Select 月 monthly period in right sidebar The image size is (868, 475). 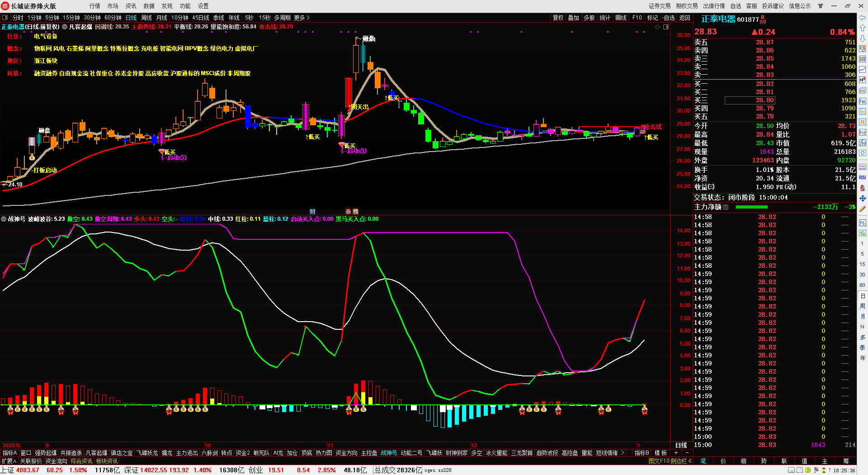click(x=862, y=317)
